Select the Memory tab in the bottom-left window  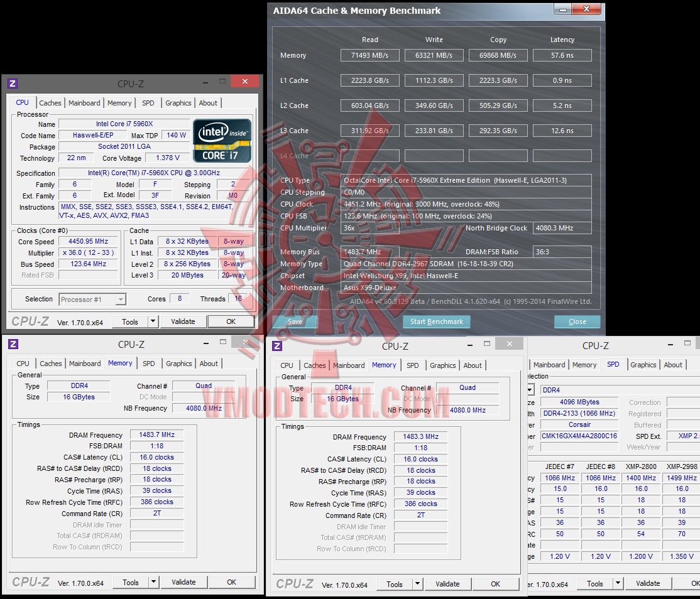click(120, 363)
